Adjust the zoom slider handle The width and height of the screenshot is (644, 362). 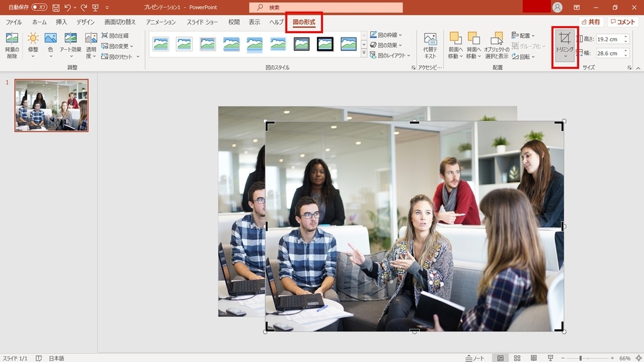coord(581,358)
